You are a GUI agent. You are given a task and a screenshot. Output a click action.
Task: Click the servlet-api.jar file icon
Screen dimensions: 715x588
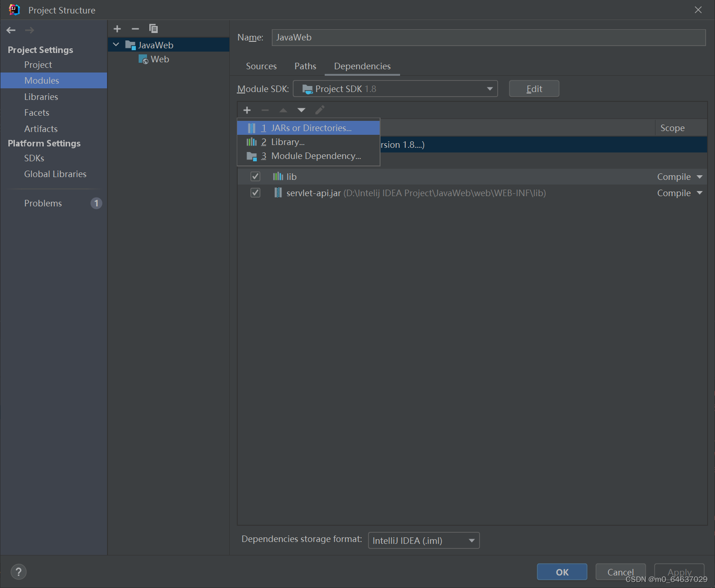coord(278,192)
